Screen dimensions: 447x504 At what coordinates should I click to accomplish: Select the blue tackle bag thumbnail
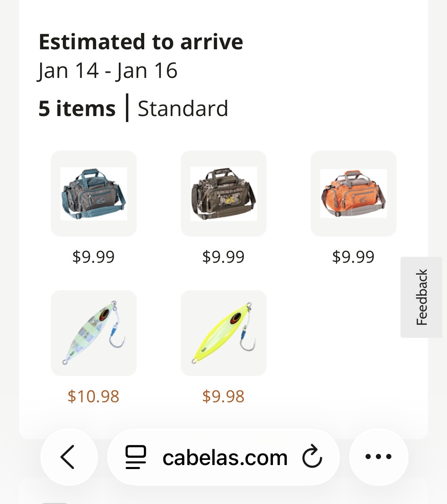point(94,194)
